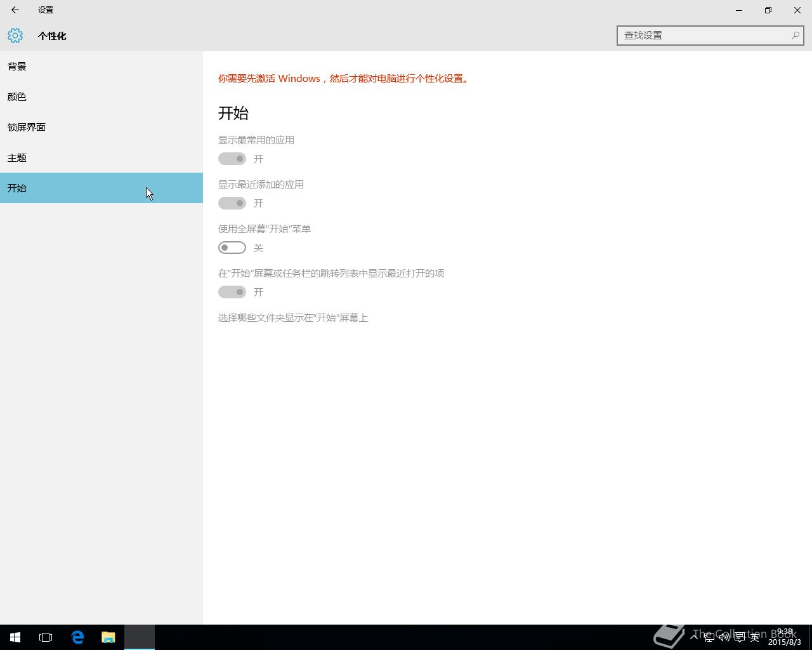
Task: Launch Microsoft Edge from the taskbar
Action: click(x=77, y=637)
